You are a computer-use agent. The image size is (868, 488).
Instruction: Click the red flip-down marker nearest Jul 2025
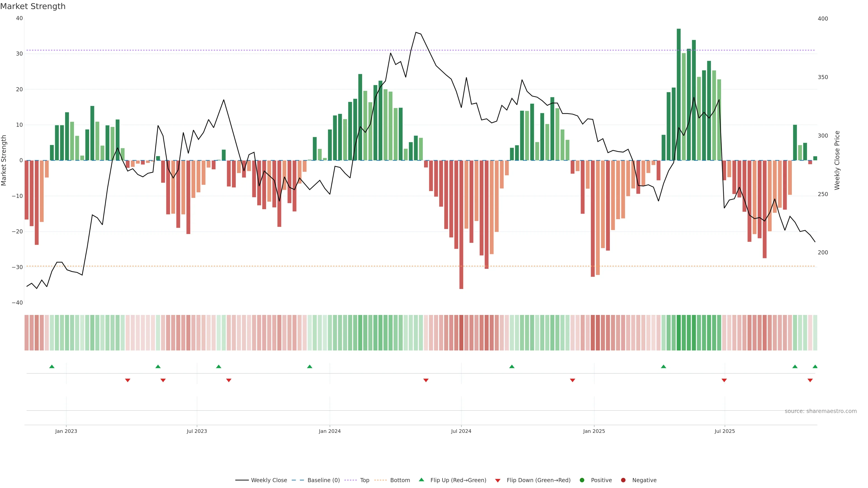coord(724,380)
